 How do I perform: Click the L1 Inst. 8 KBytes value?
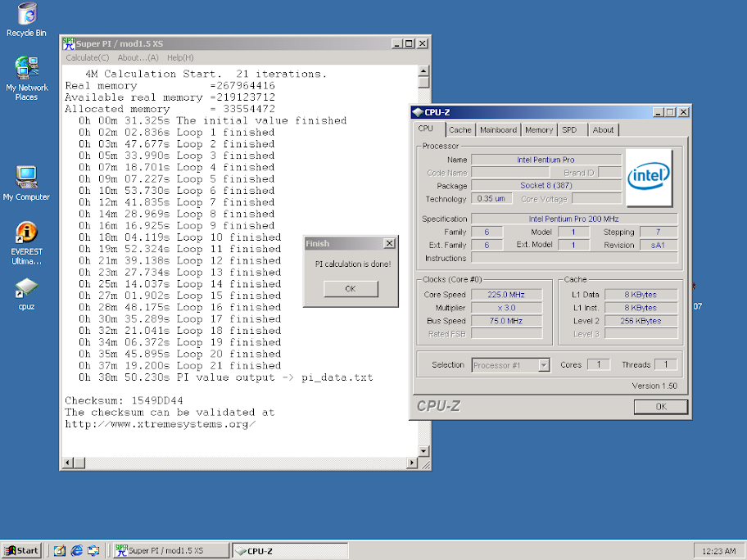[641, 308]
